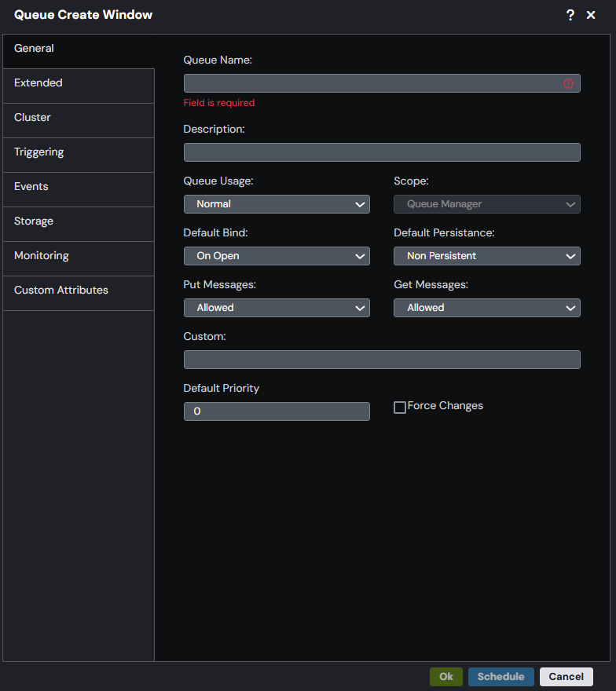Open the Events tab

point(79,189)
